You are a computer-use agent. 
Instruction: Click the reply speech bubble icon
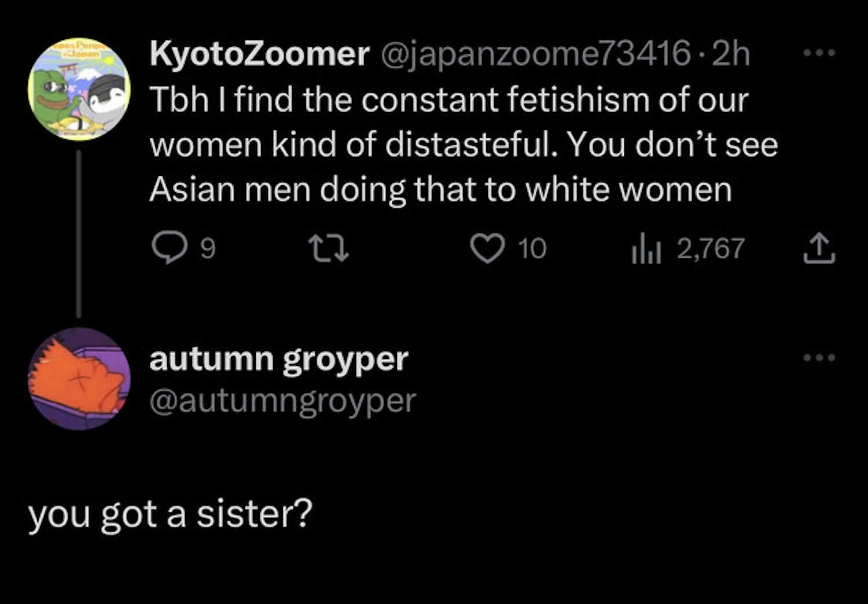[x=168, y=248]
